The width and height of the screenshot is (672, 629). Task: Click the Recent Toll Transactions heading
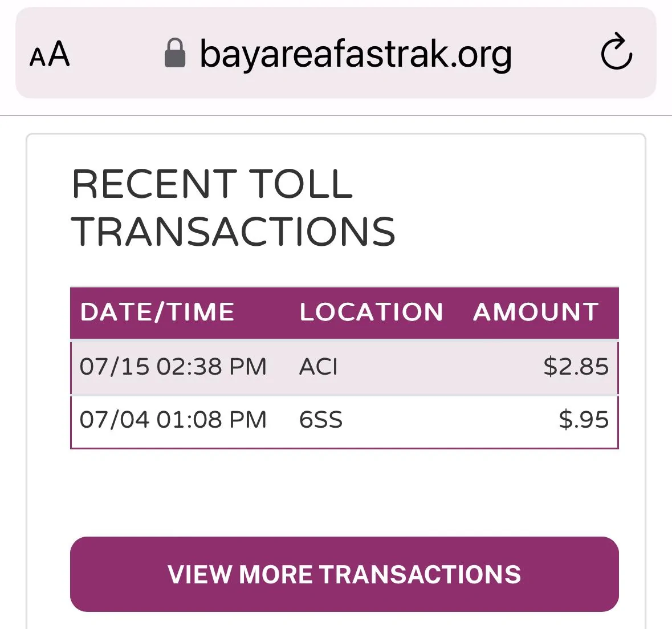click(x=233, y=208)
